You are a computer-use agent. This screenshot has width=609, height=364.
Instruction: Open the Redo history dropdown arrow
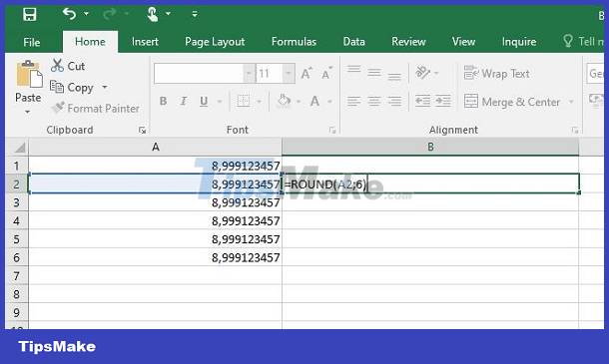pyautogui.click(x=126, y=14)
